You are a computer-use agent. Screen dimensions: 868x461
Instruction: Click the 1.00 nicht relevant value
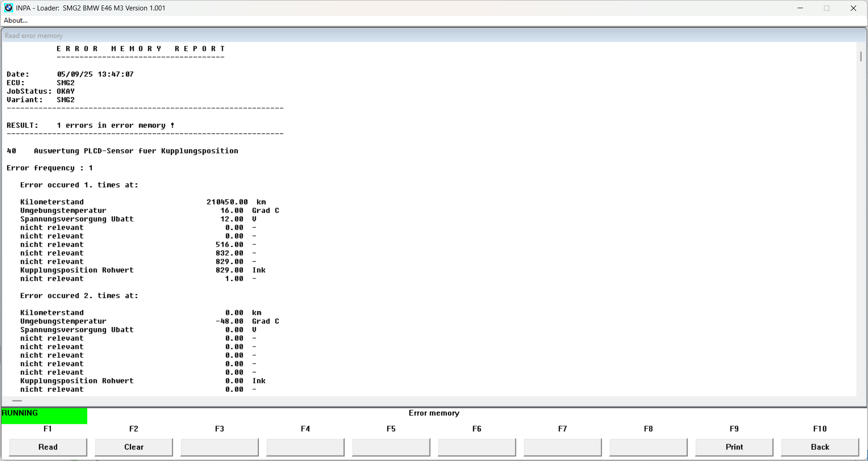[234, 279]
